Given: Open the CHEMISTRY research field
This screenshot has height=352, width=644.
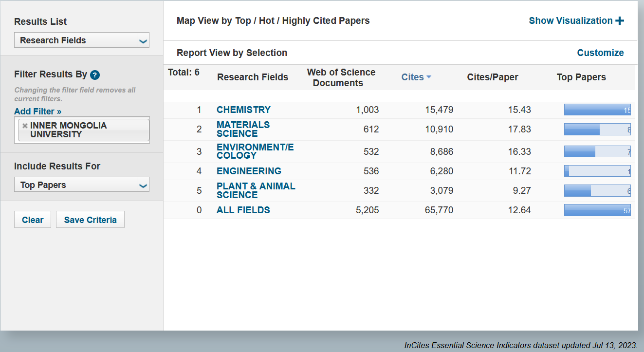Looking at the screenshot, I should (x=243, y=110).
